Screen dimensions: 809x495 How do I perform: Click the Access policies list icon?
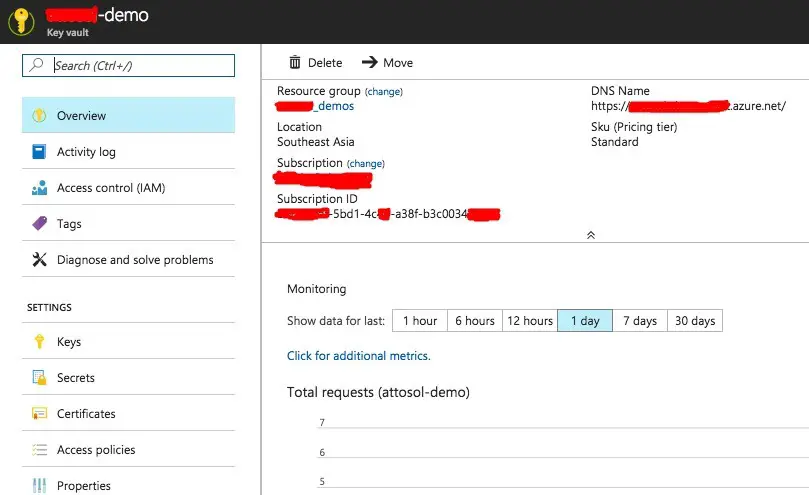click(39, 450)
